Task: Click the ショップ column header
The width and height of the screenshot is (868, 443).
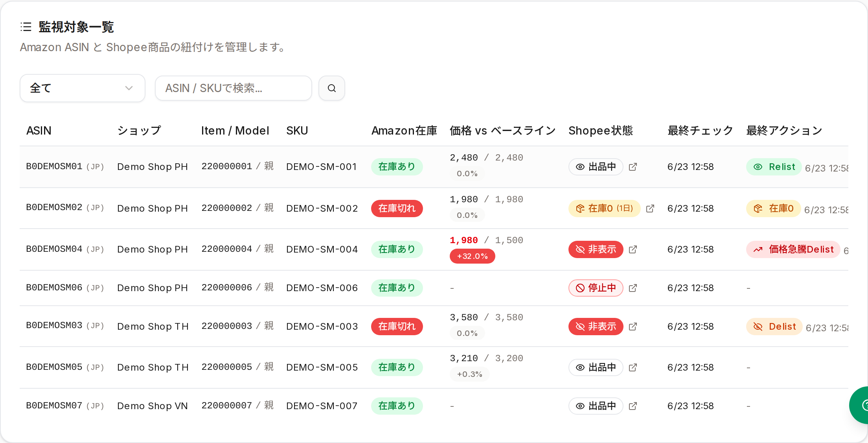Action: point(139,131)
